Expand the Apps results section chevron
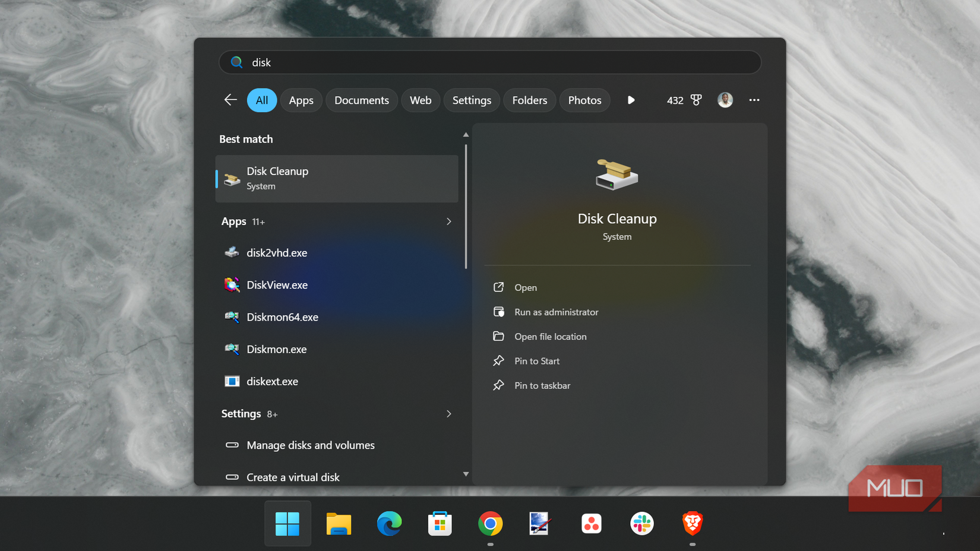Screen dimensions: 980x551 449,221
